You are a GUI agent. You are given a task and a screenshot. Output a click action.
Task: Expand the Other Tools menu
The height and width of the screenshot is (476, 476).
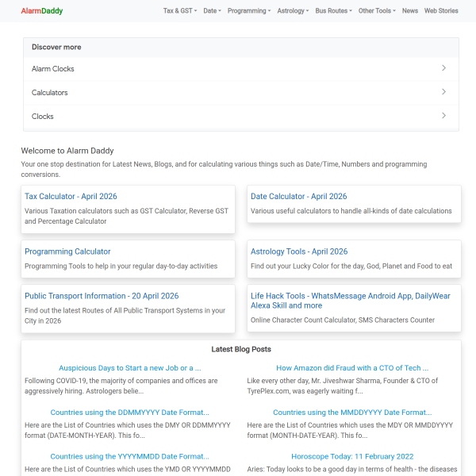(377, 11)
